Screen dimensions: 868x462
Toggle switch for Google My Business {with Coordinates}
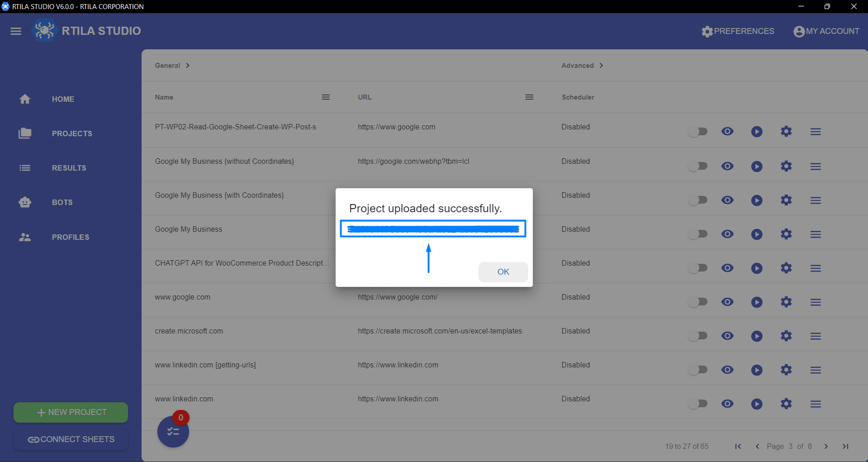click(x=697, y=200)
